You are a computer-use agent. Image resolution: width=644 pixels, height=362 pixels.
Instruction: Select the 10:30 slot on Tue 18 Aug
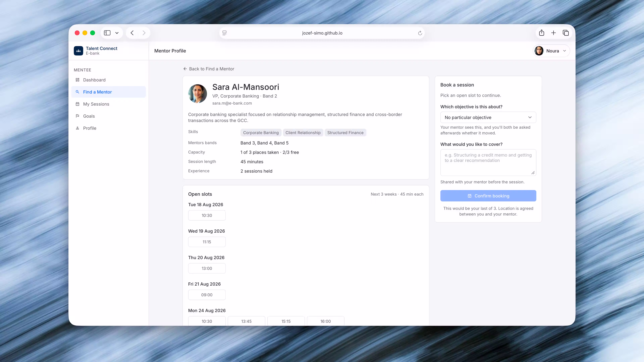click(x=207, y=215)
